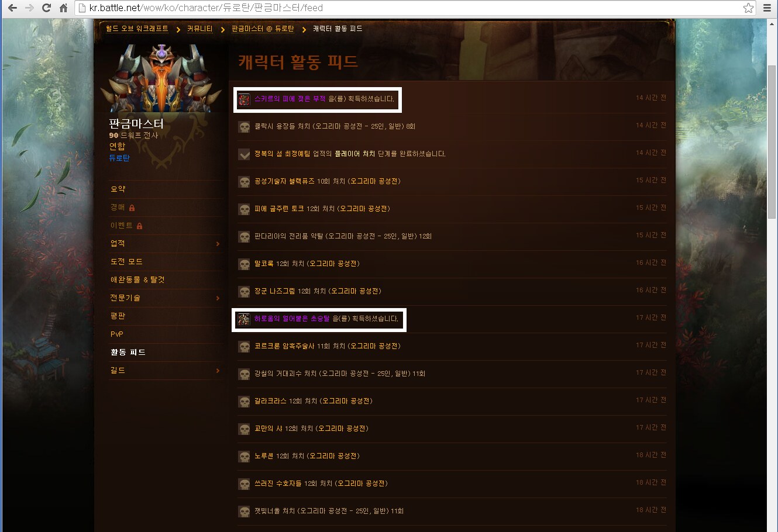Open the browser home page icon
The height and width of the screenshot is (532, 778).
tap(64, 8)
